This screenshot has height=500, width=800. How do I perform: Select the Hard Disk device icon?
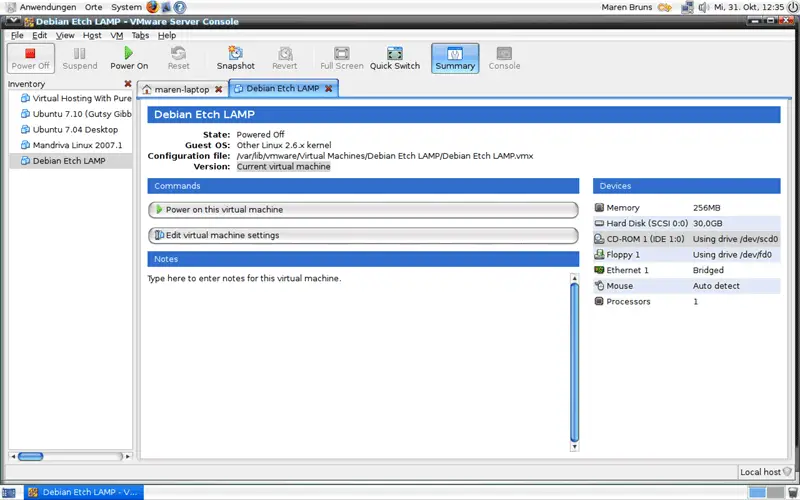[x=599, y=223]
